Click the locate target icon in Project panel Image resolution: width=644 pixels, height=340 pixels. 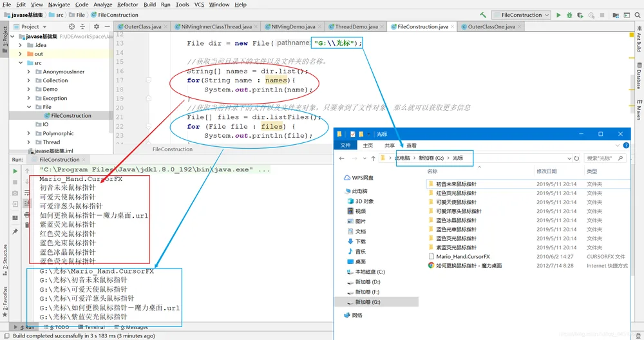coord(72,26)
